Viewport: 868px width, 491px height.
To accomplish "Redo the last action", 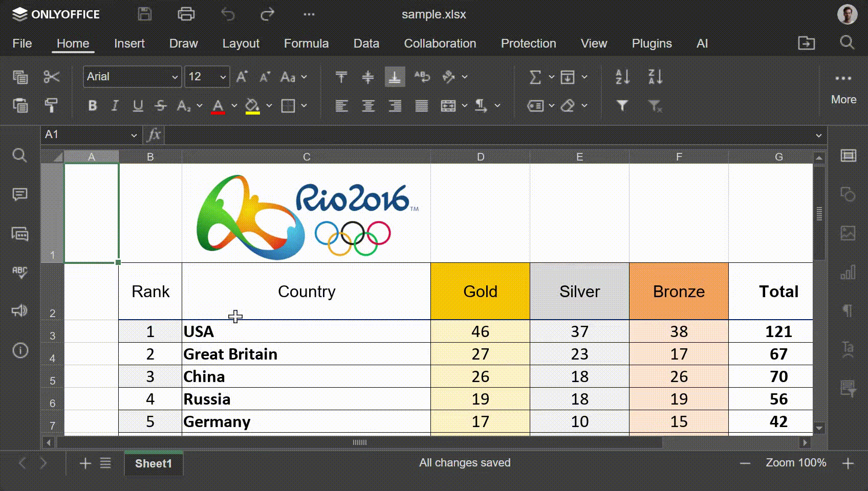I will point(268,14).
